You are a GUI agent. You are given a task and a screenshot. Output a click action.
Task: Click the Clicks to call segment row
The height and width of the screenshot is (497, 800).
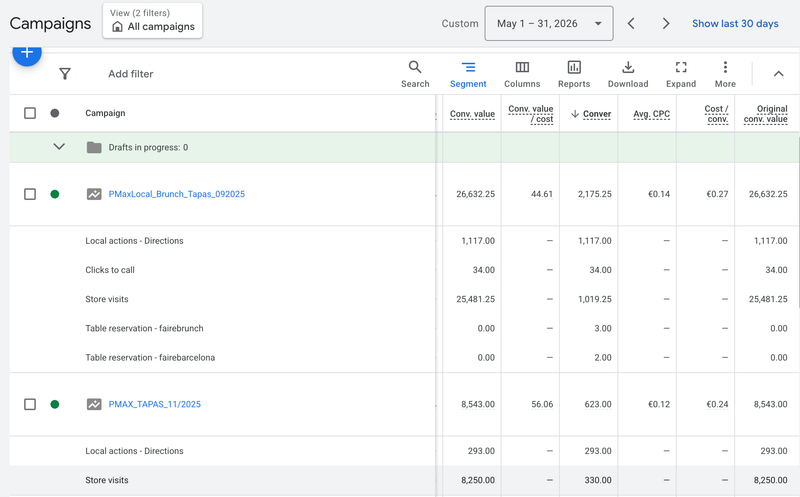110,270
